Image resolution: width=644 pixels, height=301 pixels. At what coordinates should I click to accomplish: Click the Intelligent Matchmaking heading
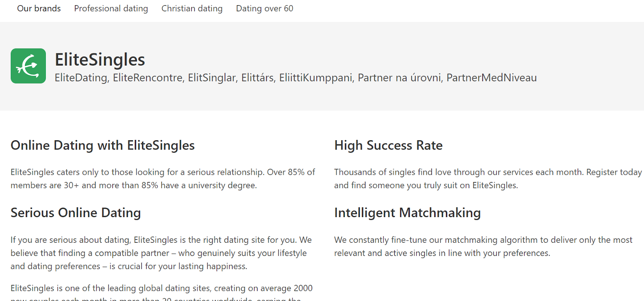point(407,213)
